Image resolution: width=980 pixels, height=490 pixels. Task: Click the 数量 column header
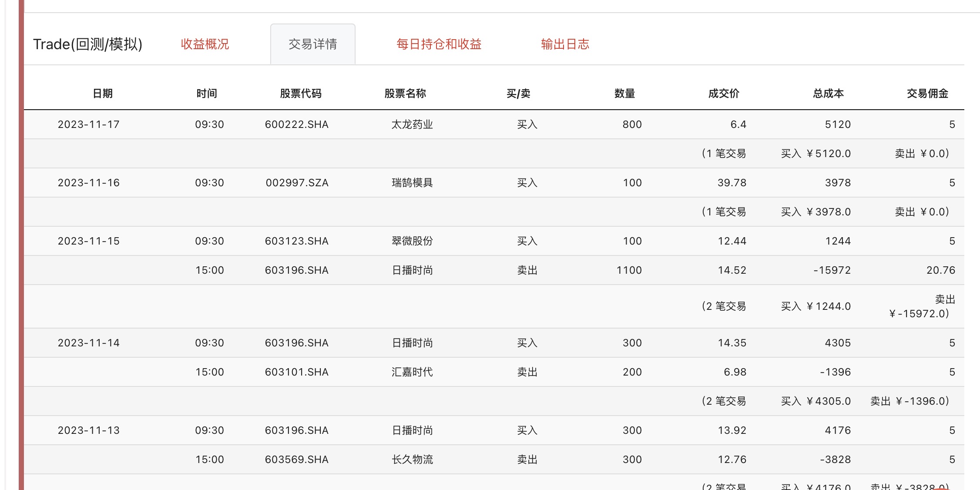click(624, 93)
